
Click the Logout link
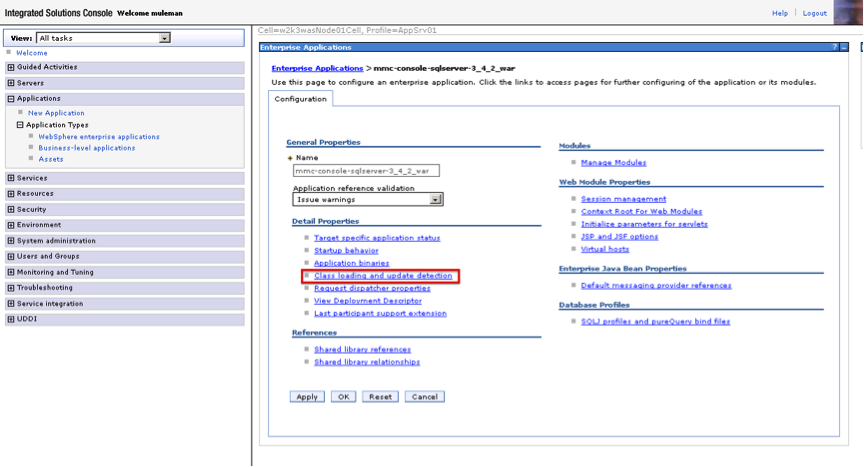[x=814, y=13]
